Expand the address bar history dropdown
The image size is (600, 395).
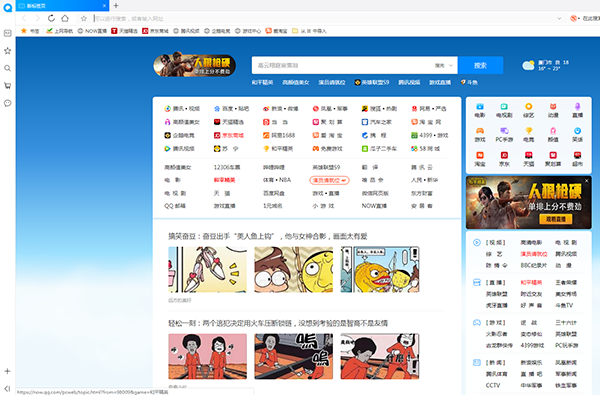(559, 18)
